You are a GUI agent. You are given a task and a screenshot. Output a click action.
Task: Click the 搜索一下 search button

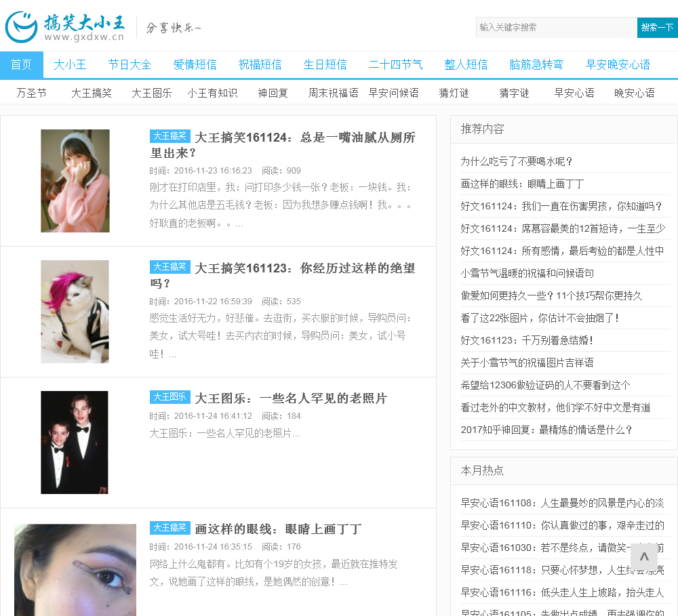point(657,28)
